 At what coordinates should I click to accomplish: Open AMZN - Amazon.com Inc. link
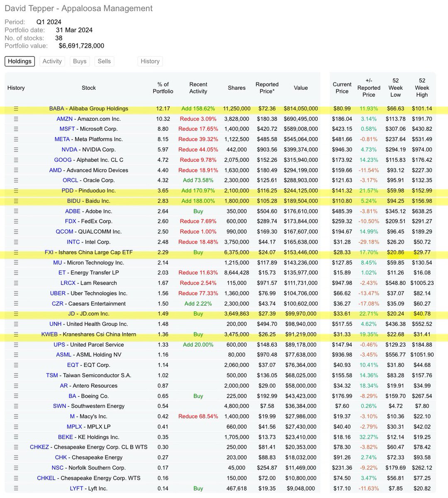click(x=89, y=119)
